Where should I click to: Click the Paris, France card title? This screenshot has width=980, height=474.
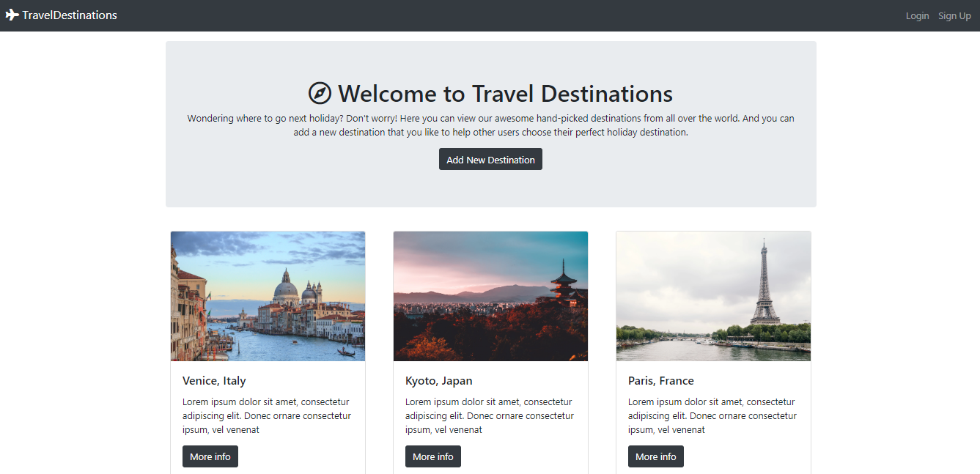(660, 380)
